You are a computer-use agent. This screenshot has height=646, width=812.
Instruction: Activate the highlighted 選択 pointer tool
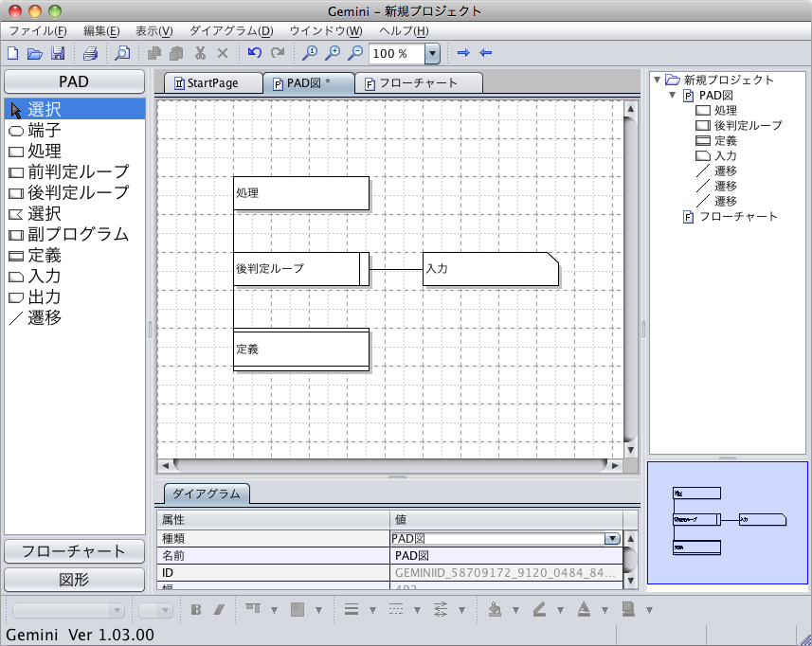pos(75,109)
